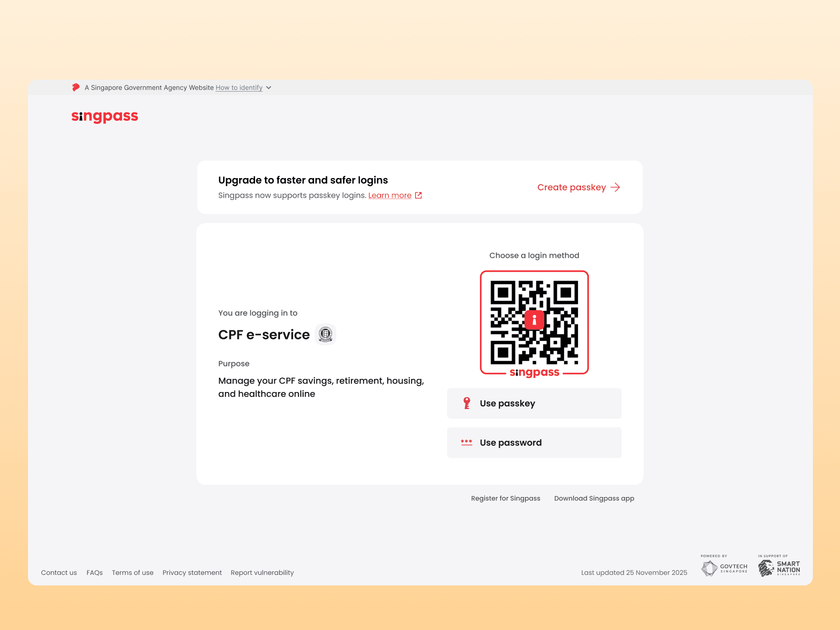The image size is (840, 630).
Task: Choose Use passkey login method
Action: pyautogui.click(x=534, y=403)
